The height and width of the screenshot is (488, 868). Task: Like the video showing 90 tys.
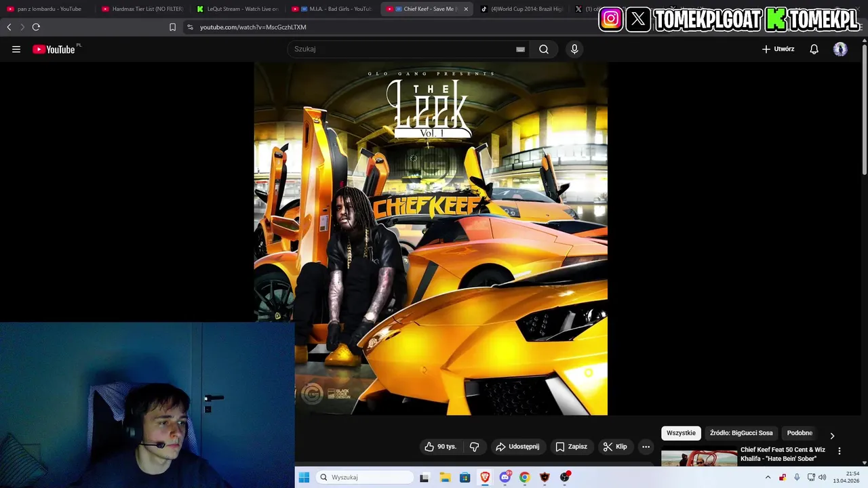(x=441, y=447)
